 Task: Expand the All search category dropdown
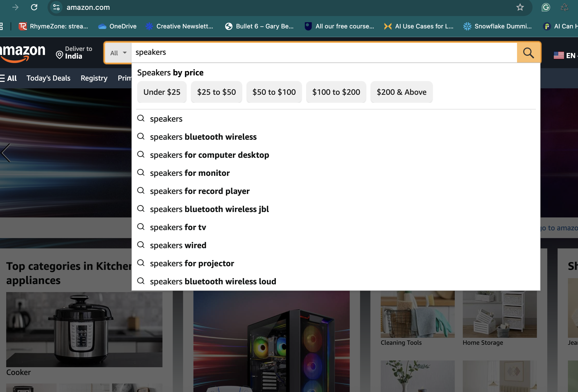pyautogui.click(x=118, y=53)
